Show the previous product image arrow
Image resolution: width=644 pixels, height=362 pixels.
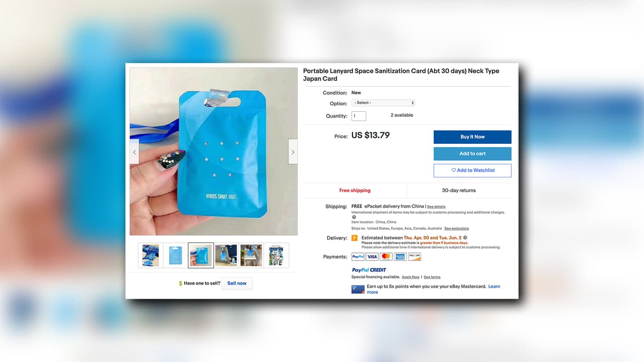coord(134,152)
